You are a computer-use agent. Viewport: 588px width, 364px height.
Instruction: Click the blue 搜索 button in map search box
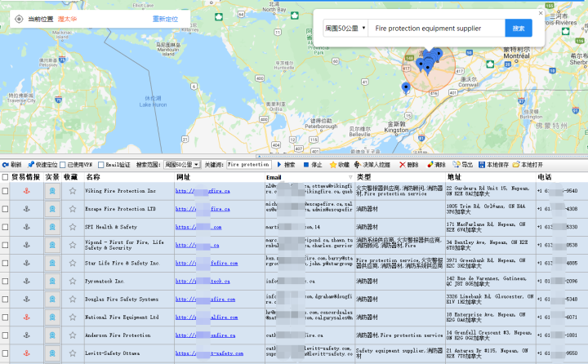click(x=519, y=28)
